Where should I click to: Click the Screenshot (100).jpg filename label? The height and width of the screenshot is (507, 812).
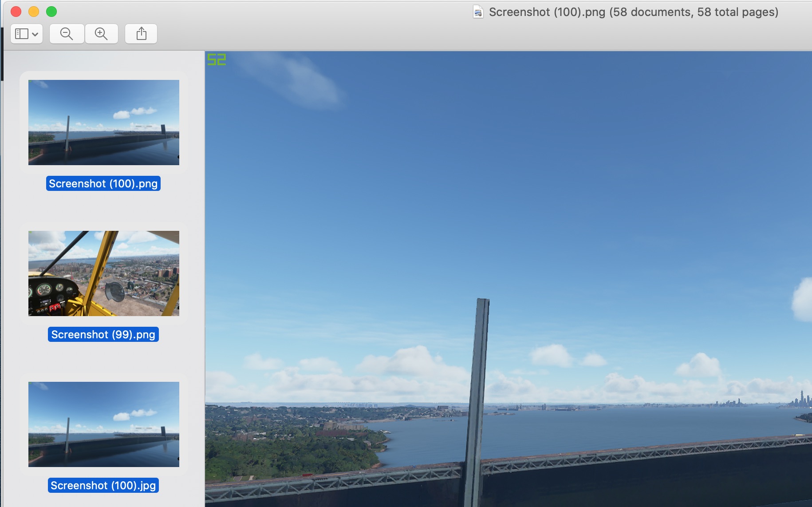tap(103, 485)
